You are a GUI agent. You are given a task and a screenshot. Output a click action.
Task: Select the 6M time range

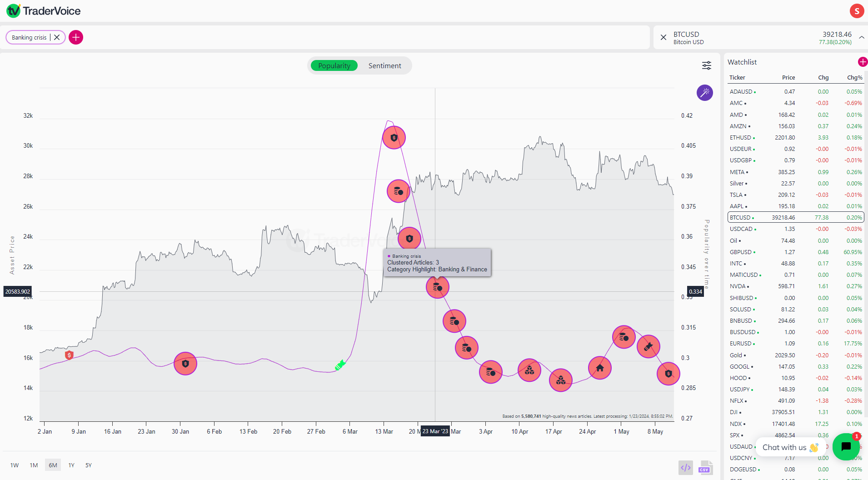[x=53, y=465]
